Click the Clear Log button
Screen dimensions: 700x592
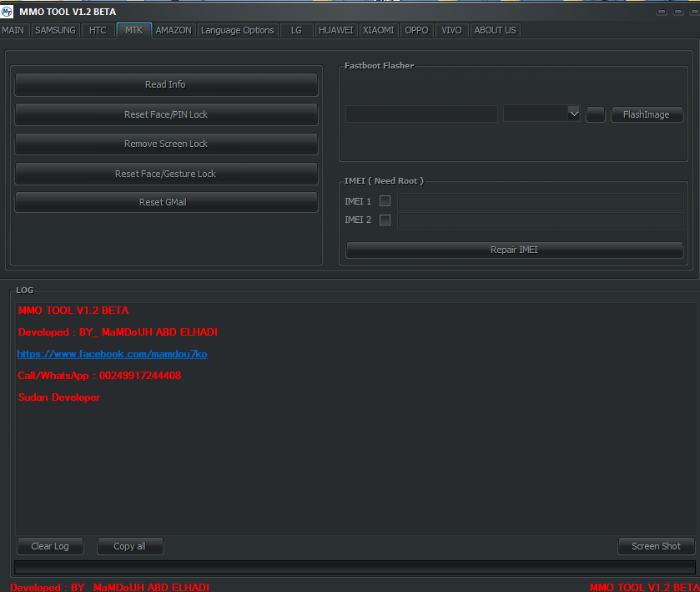point(50,546)
